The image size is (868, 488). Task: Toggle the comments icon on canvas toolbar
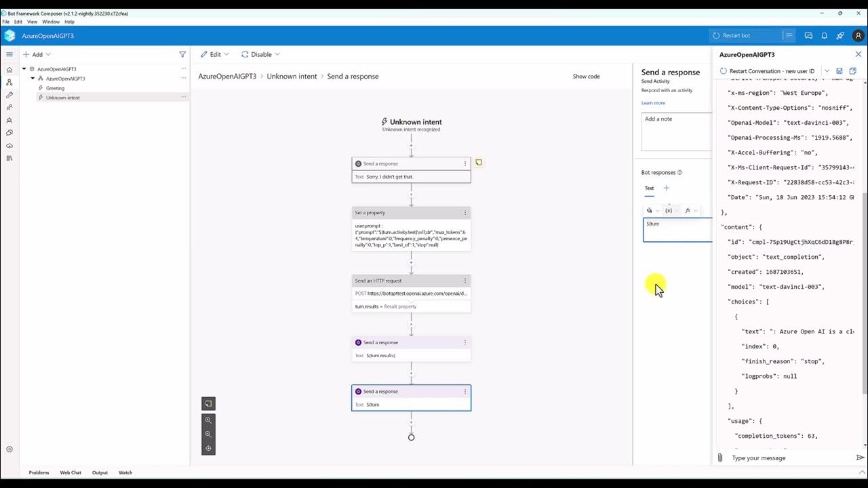tap(208, 403)
